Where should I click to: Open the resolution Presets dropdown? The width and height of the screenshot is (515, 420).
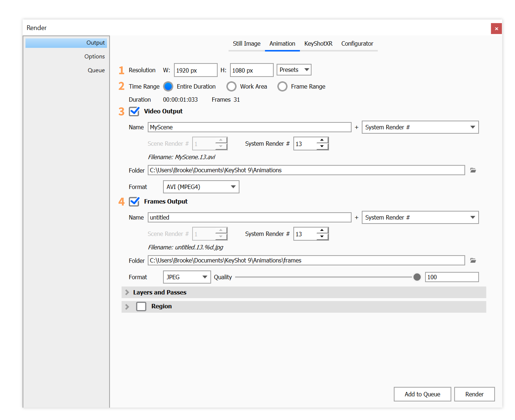coord(294,70)
